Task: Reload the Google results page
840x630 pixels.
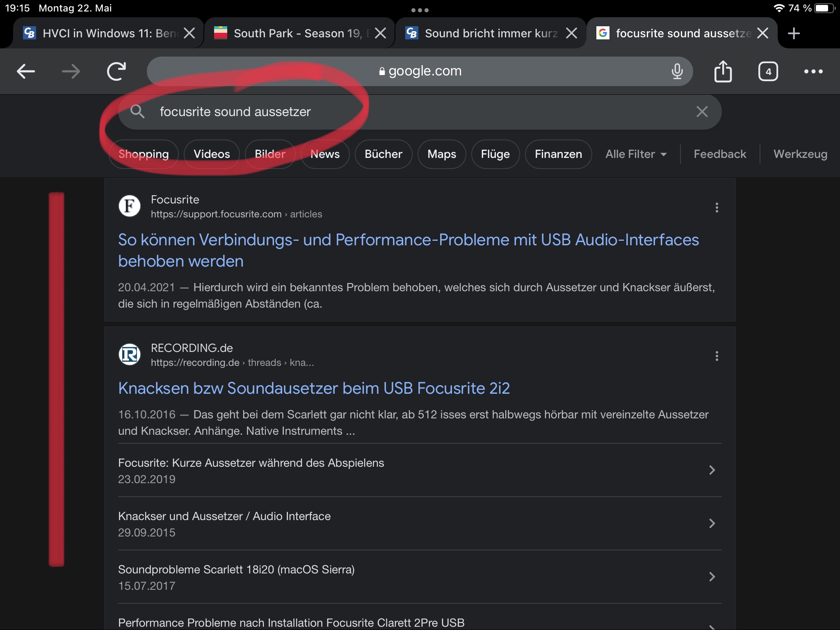Action: (116, 71)
